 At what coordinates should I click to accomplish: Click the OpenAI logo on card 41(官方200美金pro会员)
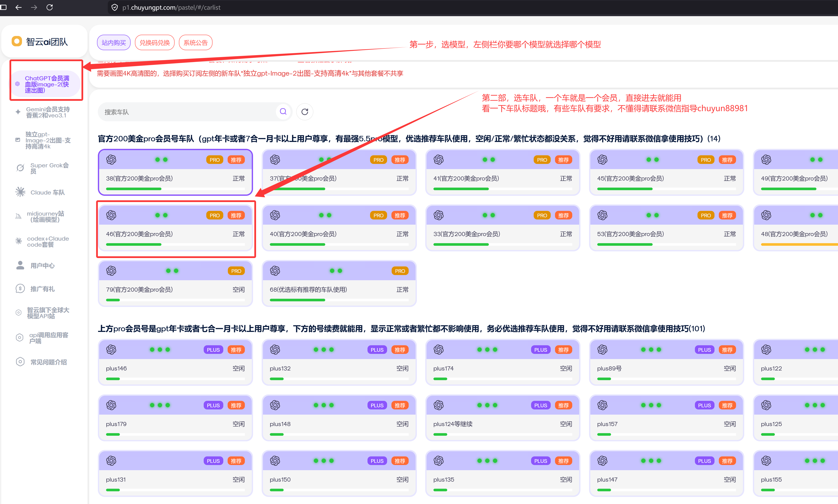[x=439, y=159]
